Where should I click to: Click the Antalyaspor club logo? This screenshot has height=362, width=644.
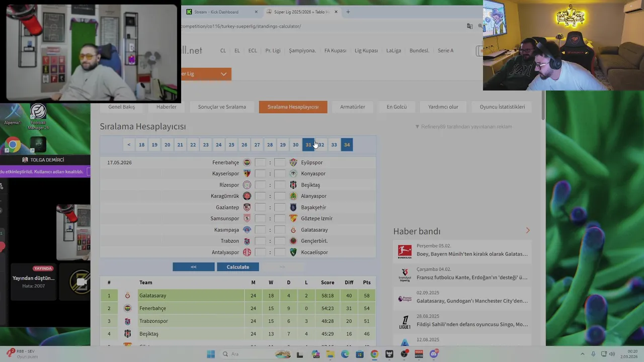247,252
